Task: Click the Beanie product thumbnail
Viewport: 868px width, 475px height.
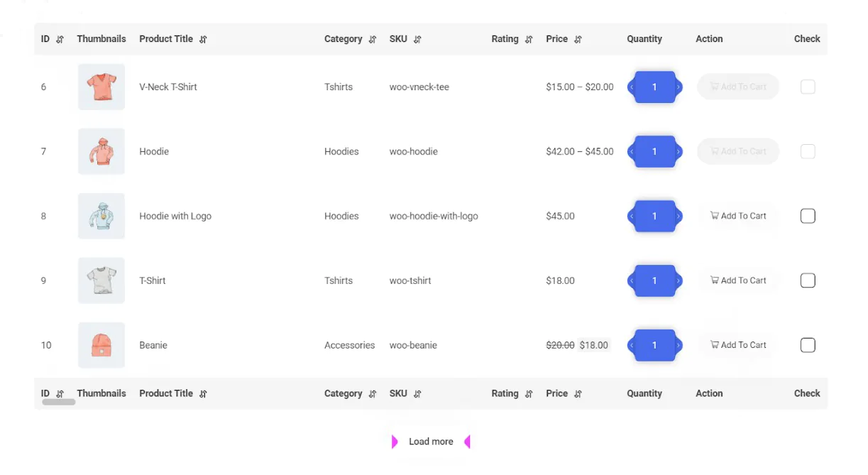Action: coord(101,345)
